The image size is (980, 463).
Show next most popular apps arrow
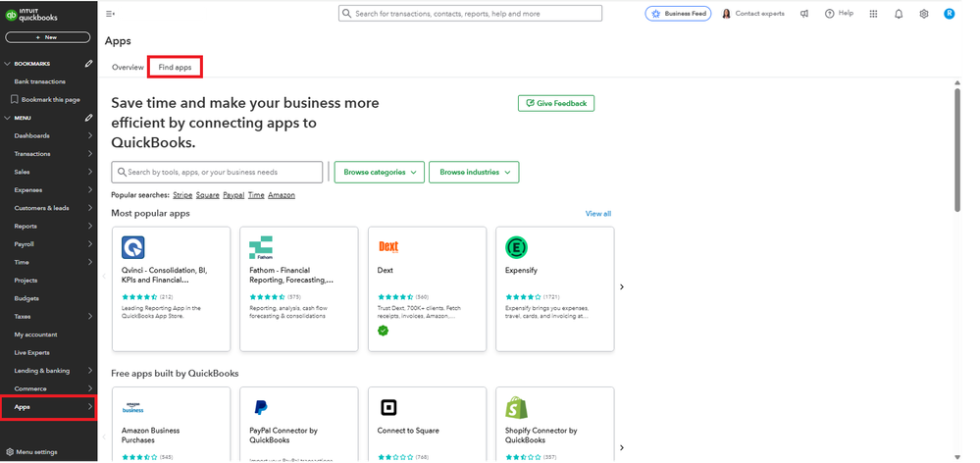[x=622, y=286]
